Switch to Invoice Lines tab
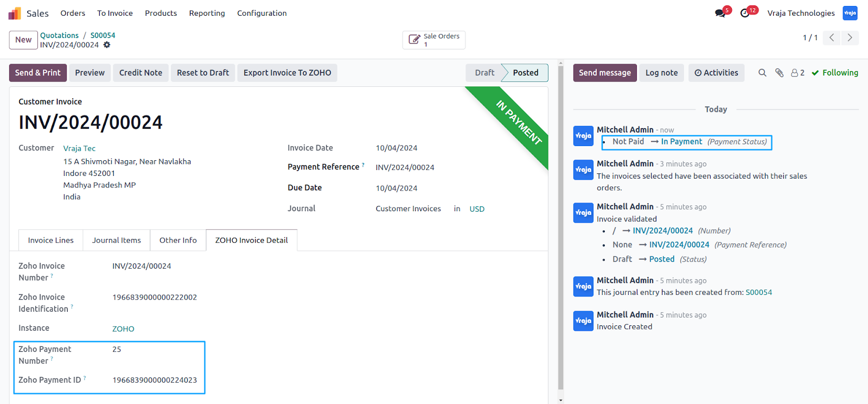Viewport: 868px width, 404px height. click(51, 240)
